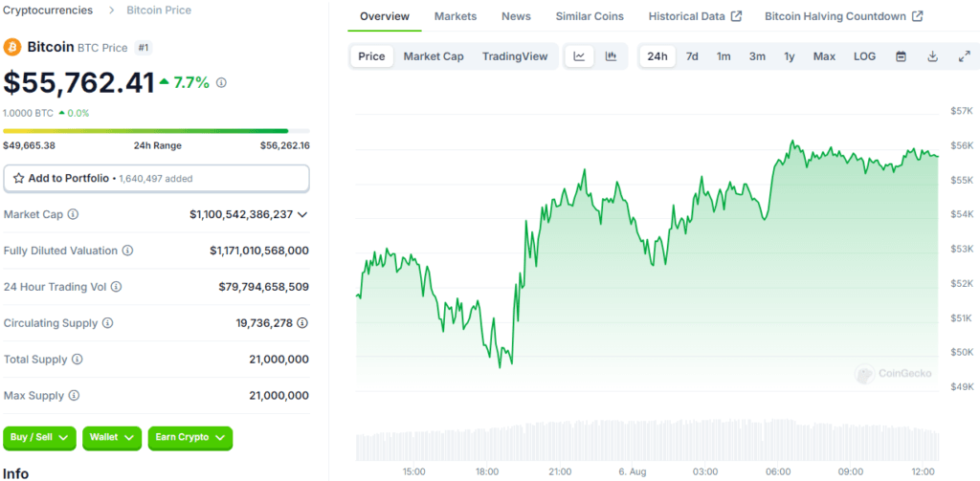The width and height of the screenshot is (980, 481).
Task: Open Market Cap info tooltip icon
Action: point(73,214)
